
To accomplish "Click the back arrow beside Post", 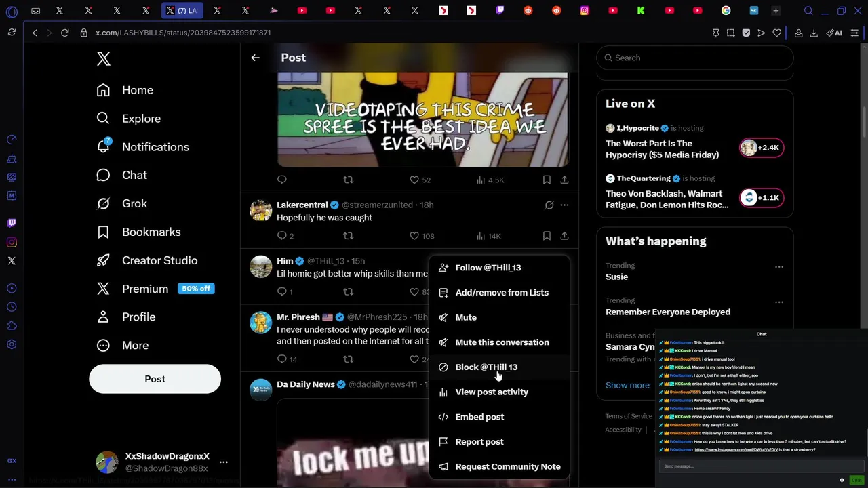I will 255,58.
